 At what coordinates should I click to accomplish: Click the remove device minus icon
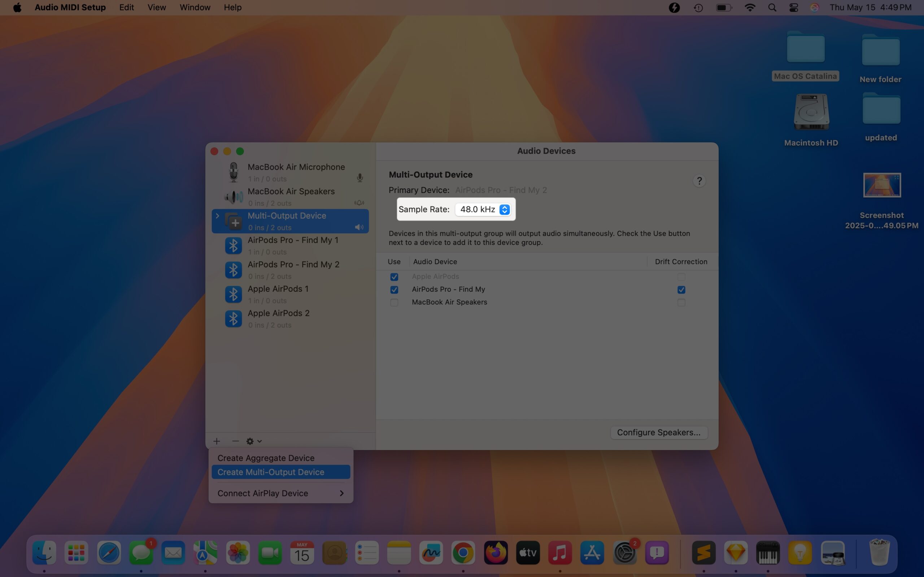pyautogui.click(x=235, y=441)
